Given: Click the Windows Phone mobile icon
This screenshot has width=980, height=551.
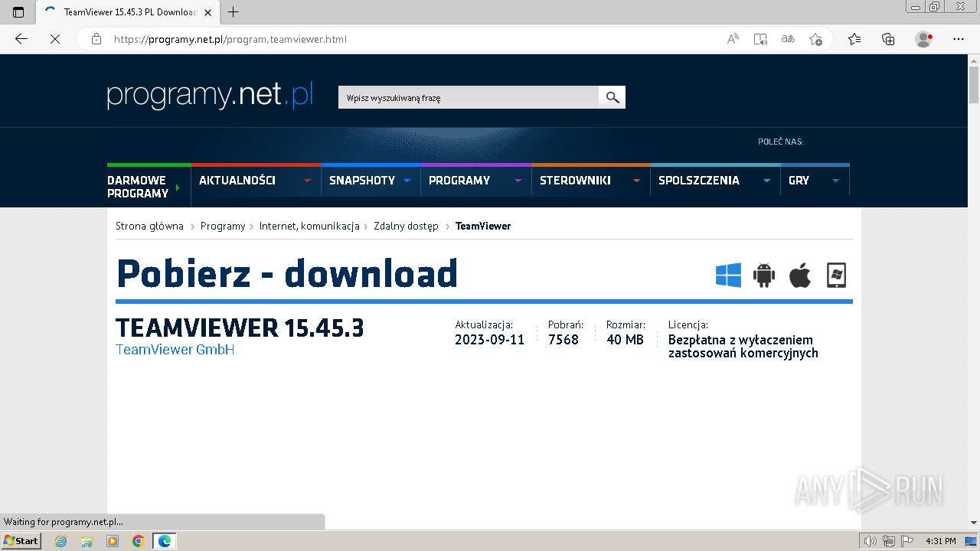Looking at the screenshot, I should [836, 275].
